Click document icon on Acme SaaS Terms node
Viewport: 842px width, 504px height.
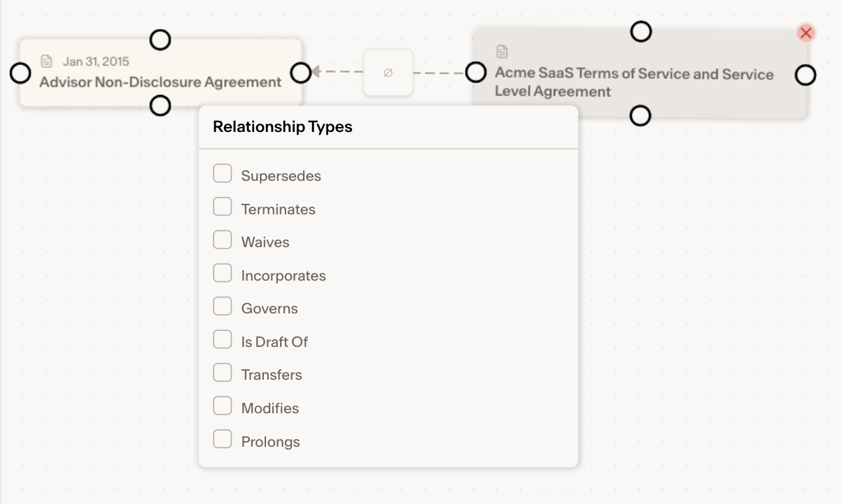pos(502,51)
